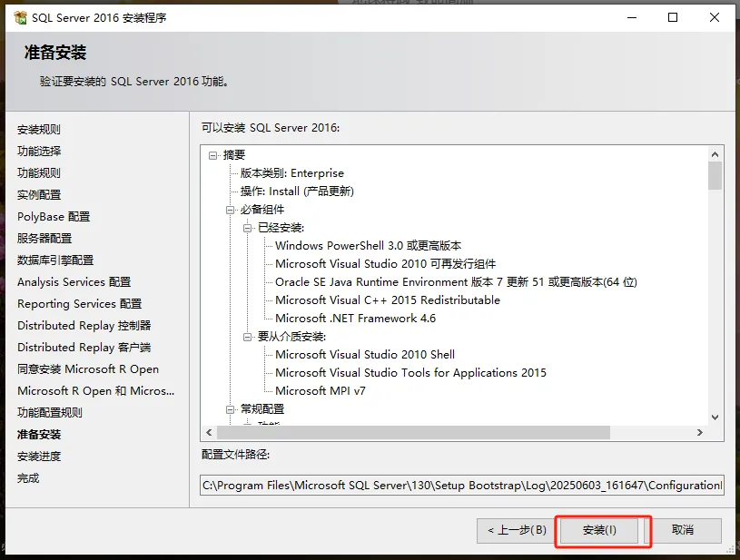Cancel setup with the 取消 button
This screenshot has height=560, width=740.
(x=683, y=530)
